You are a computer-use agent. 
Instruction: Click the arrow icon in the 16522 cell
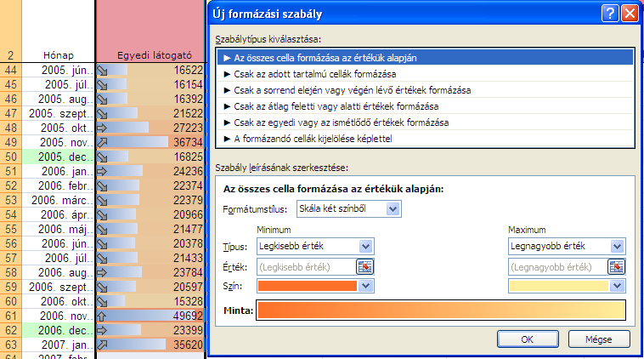102,71
